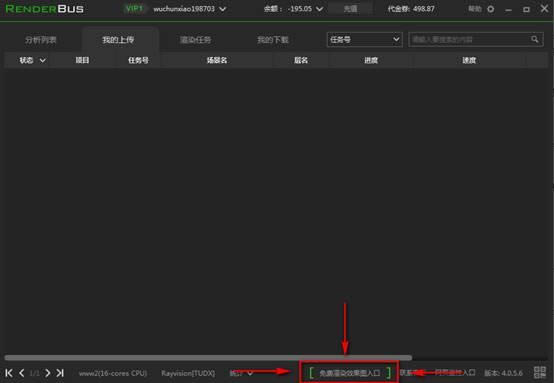Open the QR code icon
The height and width of the screenshot is (383, 554).
pyautogui.click(x=540, y=372)
